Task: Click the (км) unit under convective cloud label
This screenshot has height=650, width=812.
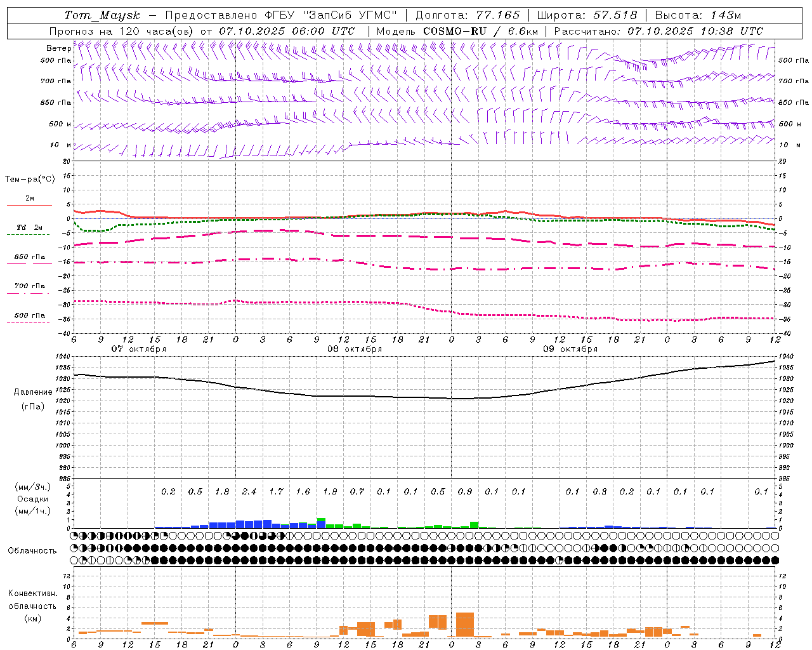Action: 32,618
